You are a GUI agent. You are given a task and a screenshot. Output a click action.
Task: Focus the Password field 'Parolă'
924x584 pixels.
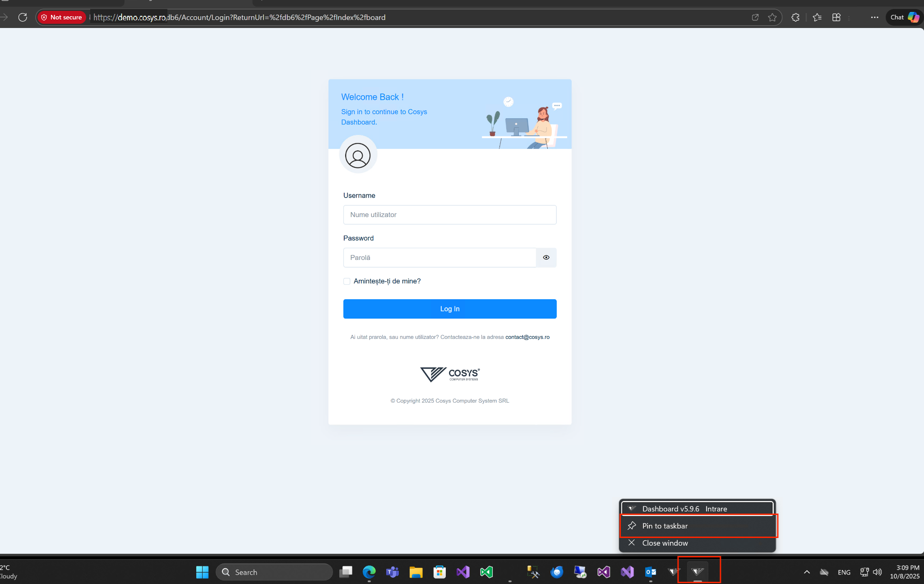pos(440,258)
